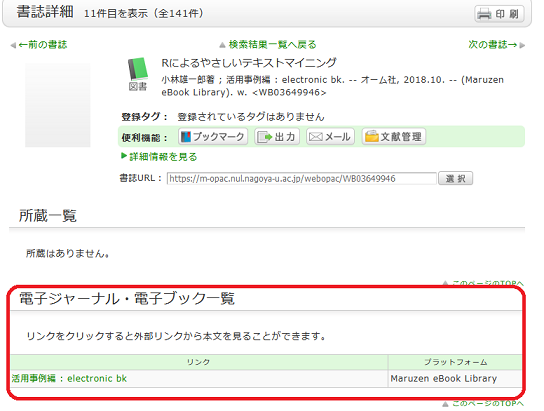Screen dimensions: 544x411
Task: Click the right triangle after 次の書誌→
Action: 522,45
